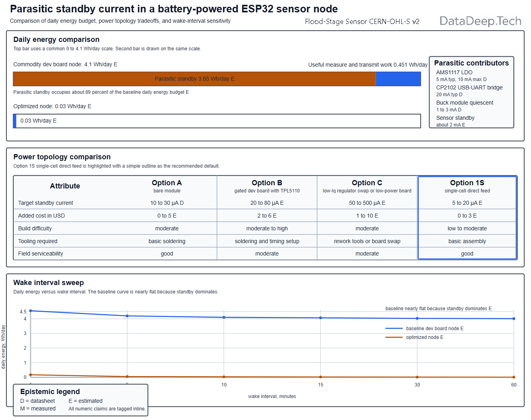Viewport: 531px width, 420px height.
Task: Click the '20 to 80 µA E' cell
Action: pyautogui.click(x=267, y=203)
